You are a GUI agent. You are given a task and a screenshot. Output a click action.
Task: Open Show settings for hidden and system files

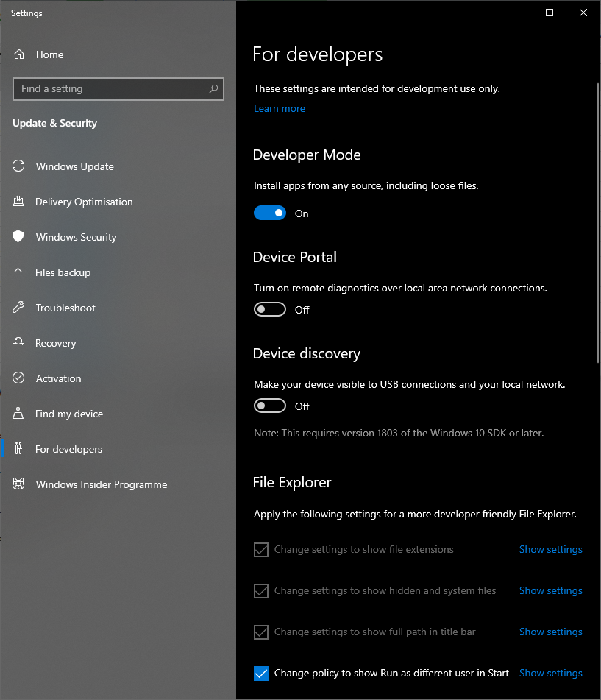click(550, 590)
